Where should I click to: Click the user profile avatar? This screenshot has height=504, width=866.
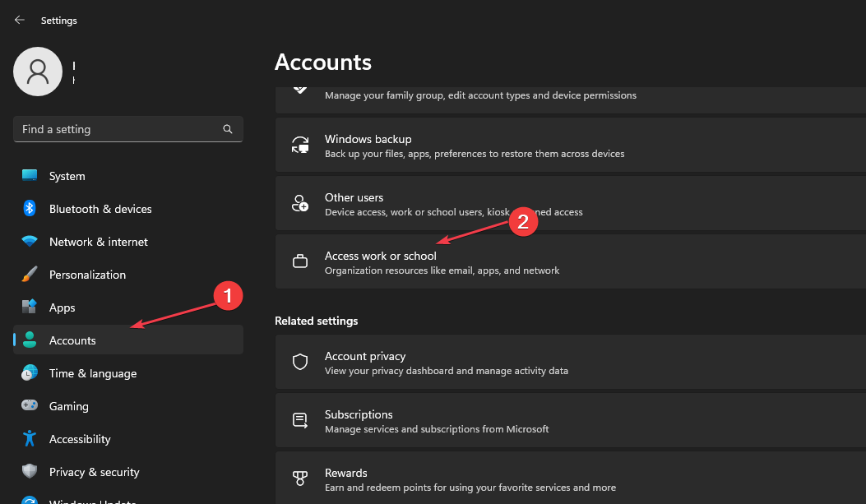[37, 72]
